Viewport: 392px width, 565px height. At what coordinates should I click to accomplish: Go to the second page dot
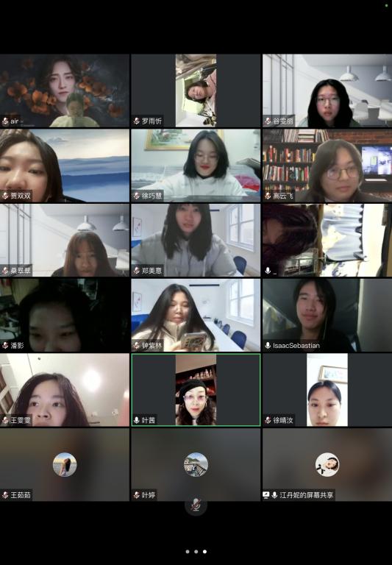196,552
